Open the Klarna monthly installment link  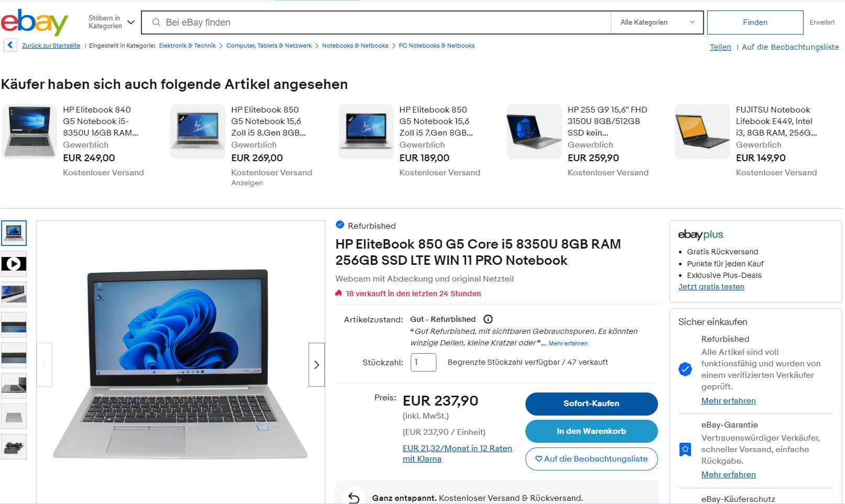coord(457,453)
